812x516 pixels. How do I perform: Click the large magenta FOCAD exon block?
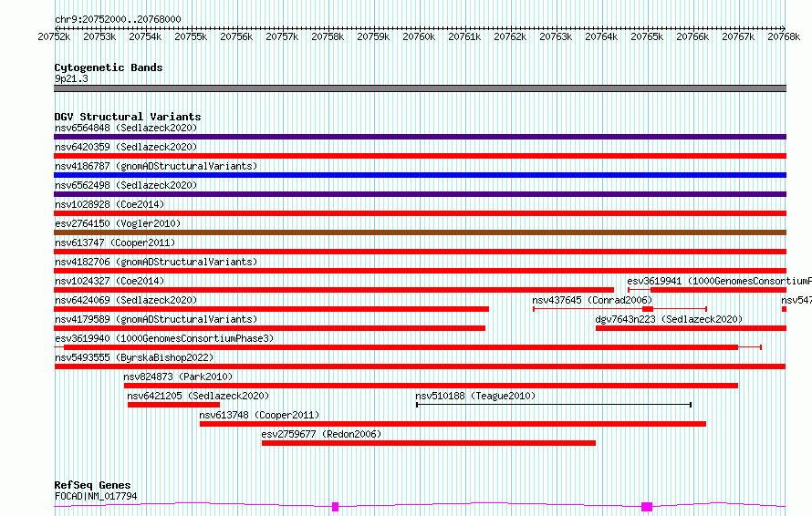tap(647, 507)
